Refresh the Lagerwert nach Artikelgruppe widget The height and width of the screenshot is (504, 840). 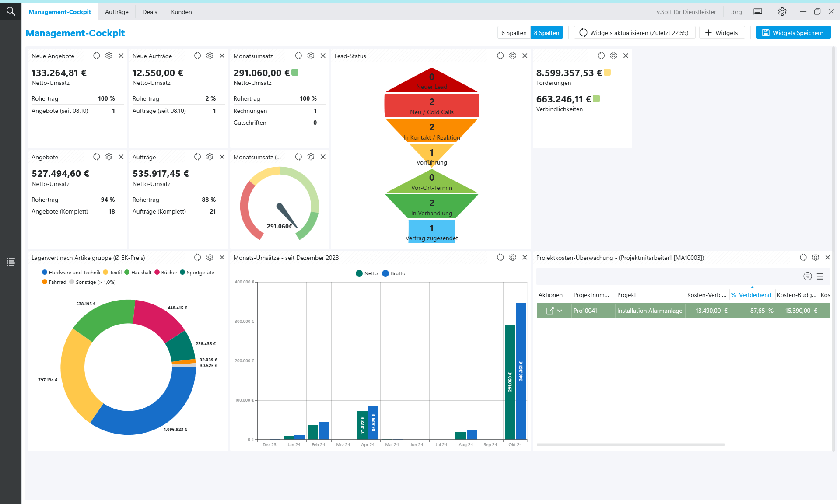pos(198,257)
